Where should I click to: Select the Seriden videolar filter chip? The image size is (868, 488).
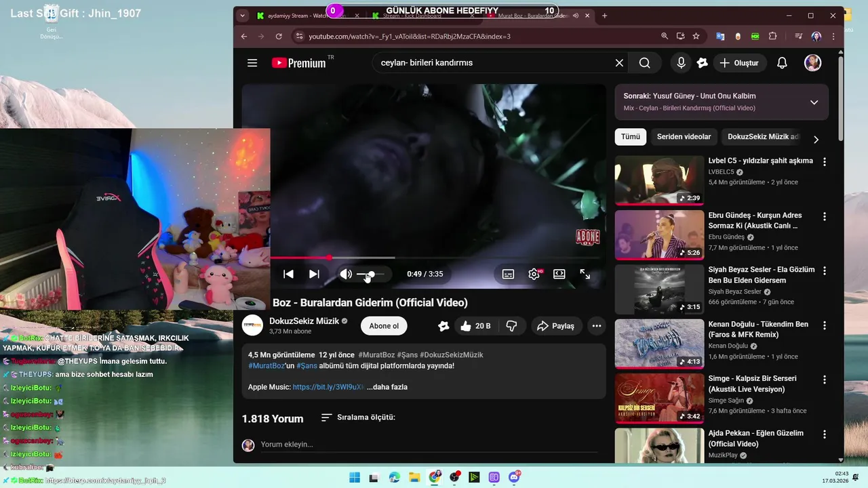point(684,137)
